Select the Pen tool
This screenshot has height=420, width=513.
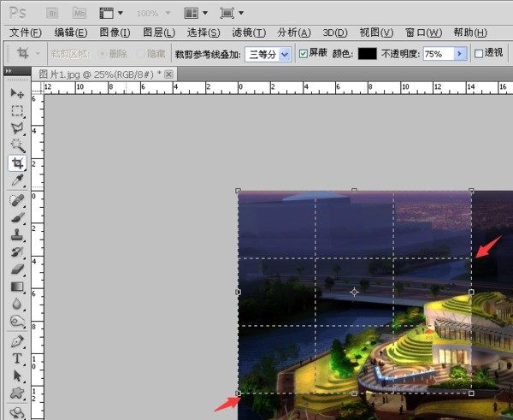[x=17, y=341]
